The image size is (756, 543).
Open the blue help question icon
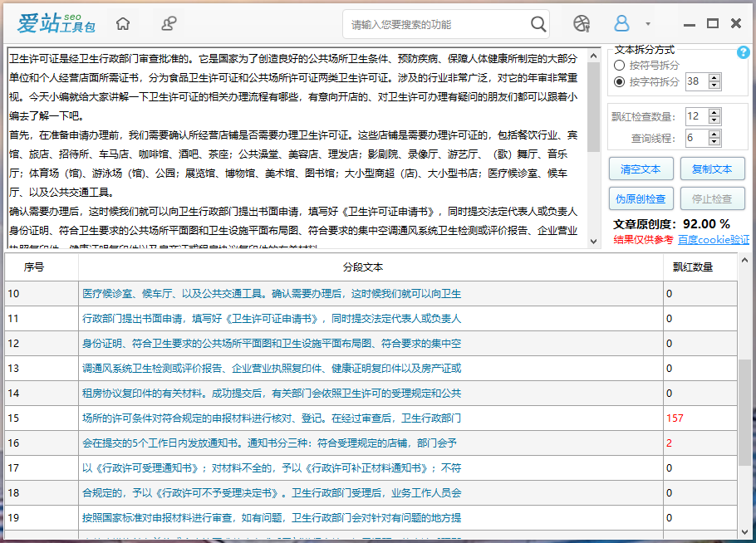coord(743,52)
